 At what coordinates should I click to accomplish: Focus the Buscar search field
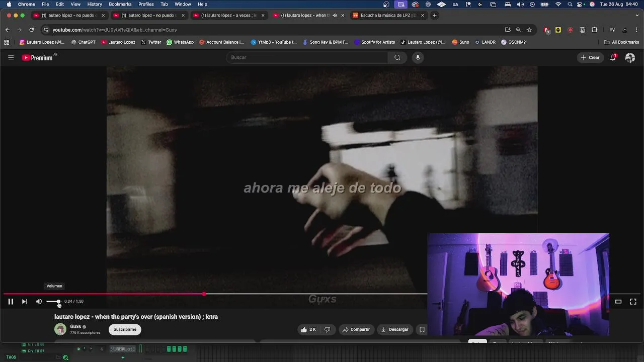pyautogui.click(x=307, y=57)
